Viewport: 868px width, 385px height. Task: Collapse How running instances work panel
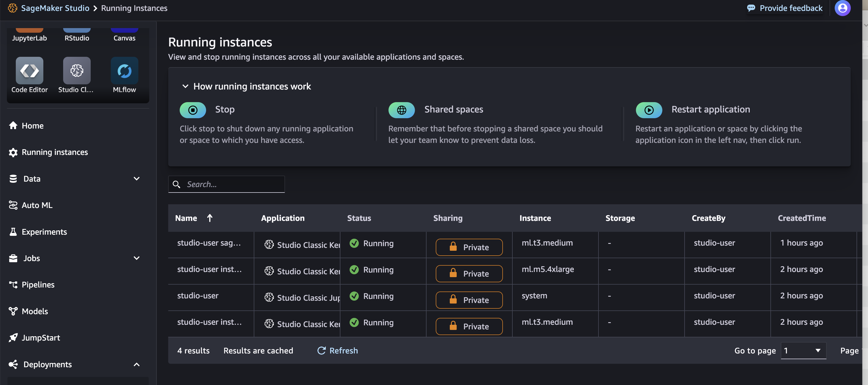[185, 86]
